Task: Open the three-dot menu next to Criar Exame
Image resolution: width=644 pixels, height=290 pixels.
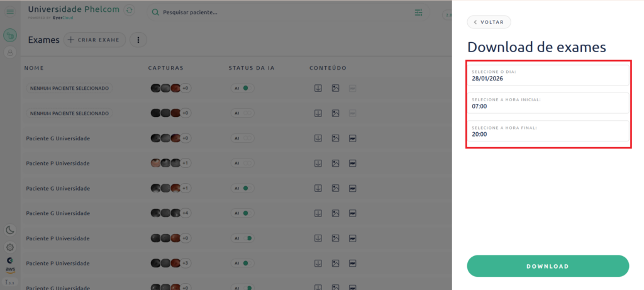Action: 138,40
